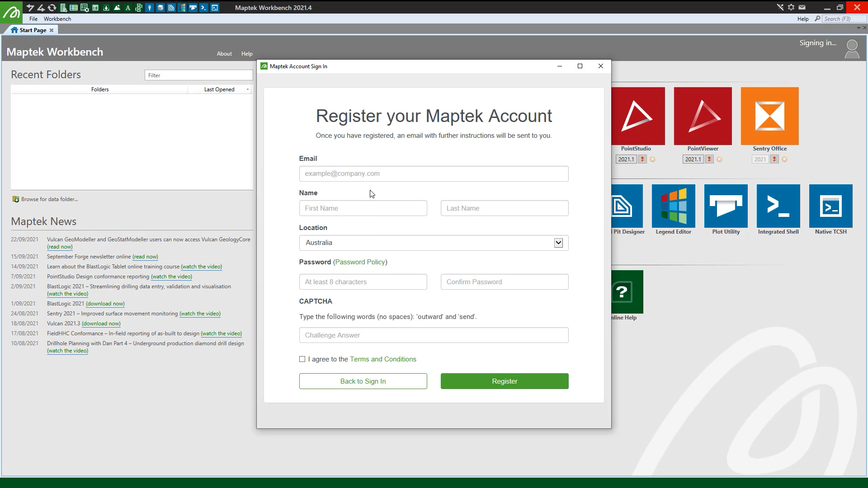This screenshot has height=488, width=868.
Task: Click the user avatar next to Signing in
Action: [852, 49]
